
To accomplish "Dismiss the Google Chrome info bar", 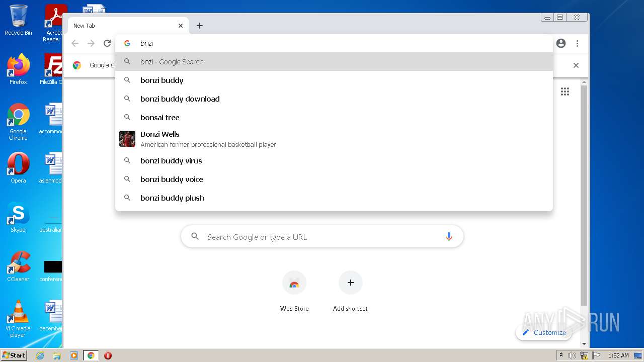I will pyautogui.click(x=576, y=65).
